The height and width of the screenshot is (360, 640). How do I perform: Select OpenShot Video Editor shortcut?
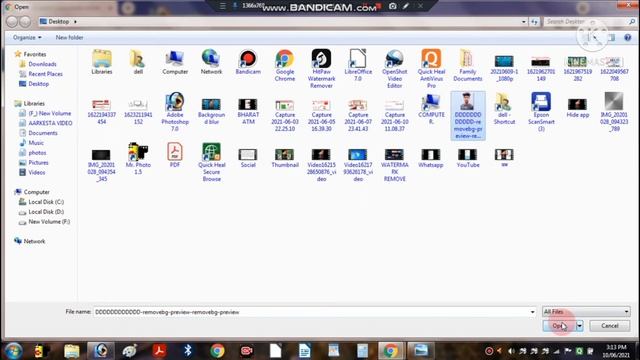pyautogui.click(x=394, y=69)
